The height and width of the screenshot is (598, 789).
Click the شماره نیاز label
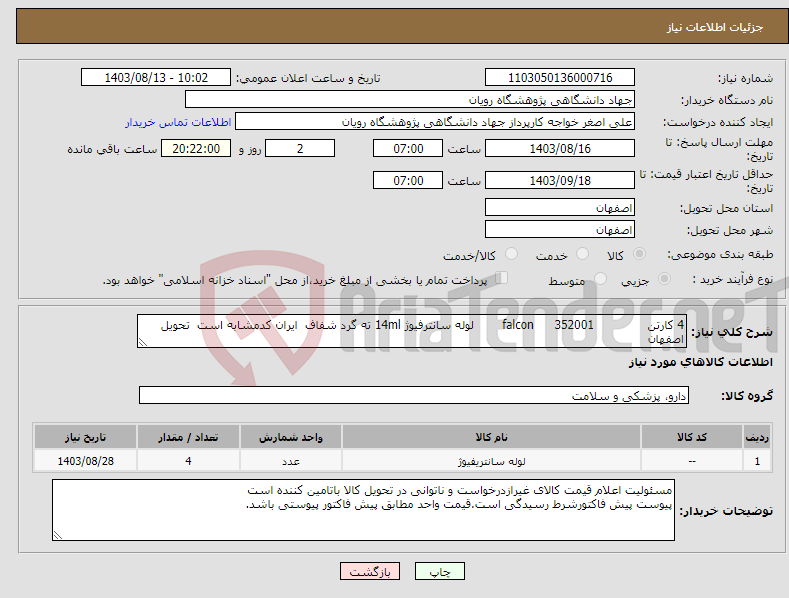click(745, 79)
